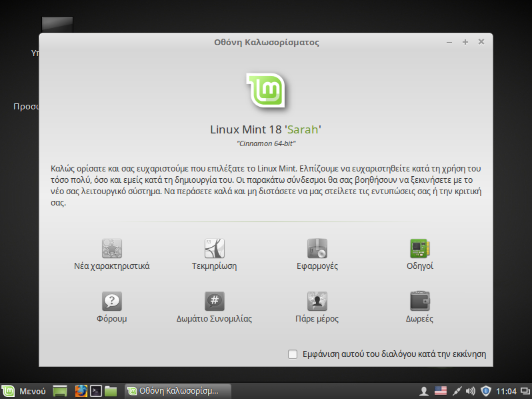Click the Τεκμηρίωση label
The height and width of the screenshot is (399, 532).
point(215,266)
